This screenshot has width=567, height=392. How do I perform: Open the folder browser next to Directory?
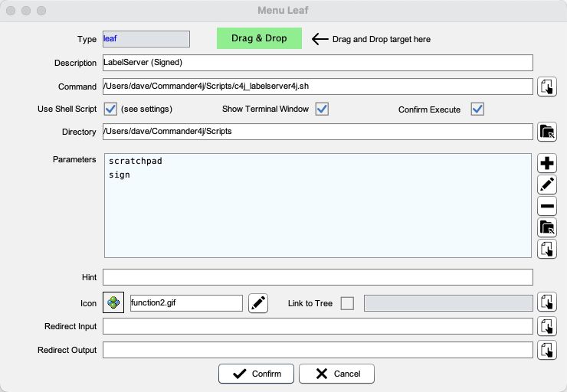point(547,132)
